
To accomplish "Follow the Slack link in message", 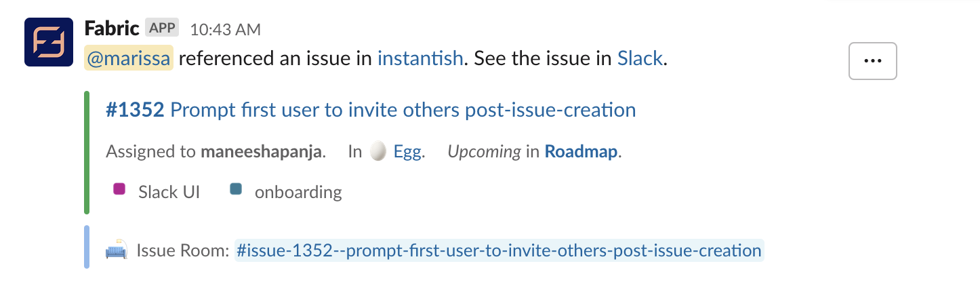I will (639, 58).
